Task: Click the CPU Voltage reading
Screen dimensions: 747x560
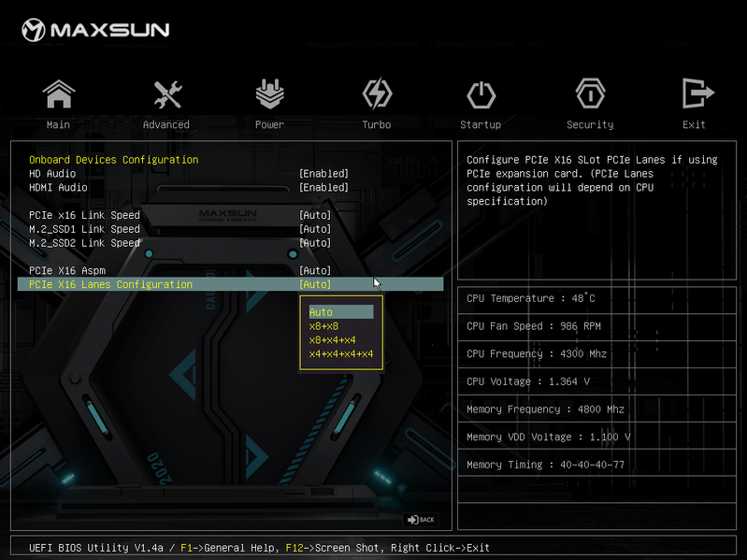Action: (x=528, y=381)
